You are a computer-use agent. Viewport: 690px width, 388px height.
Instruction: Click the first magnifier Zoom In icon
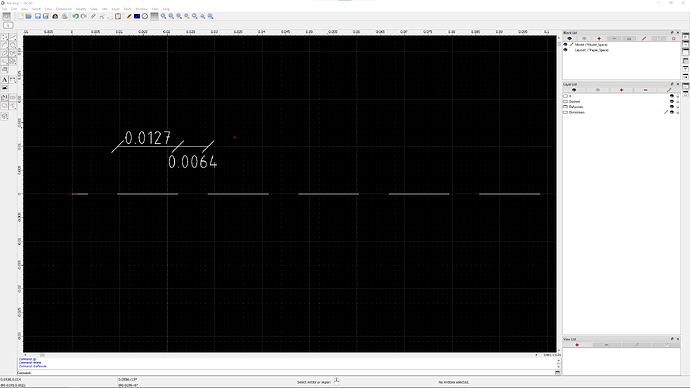[164, 16]
